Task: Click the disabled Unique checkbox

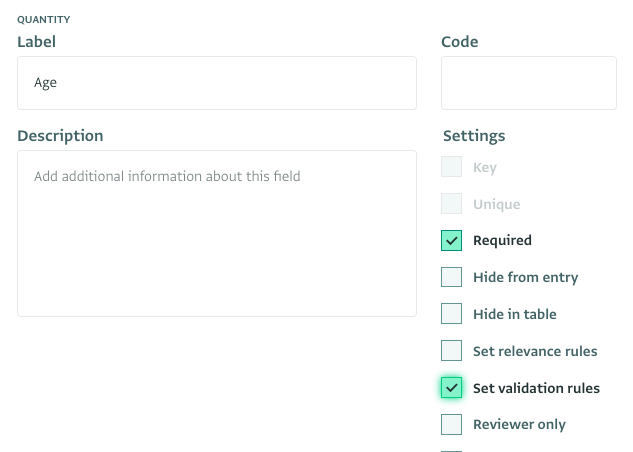Action: (451, 203)
